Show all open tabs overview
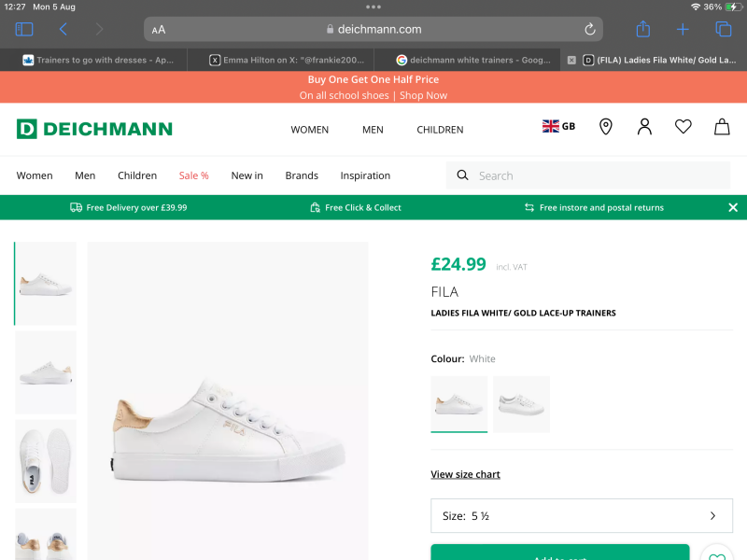This screenshot has height=560, width=747. tap(723, 29)
